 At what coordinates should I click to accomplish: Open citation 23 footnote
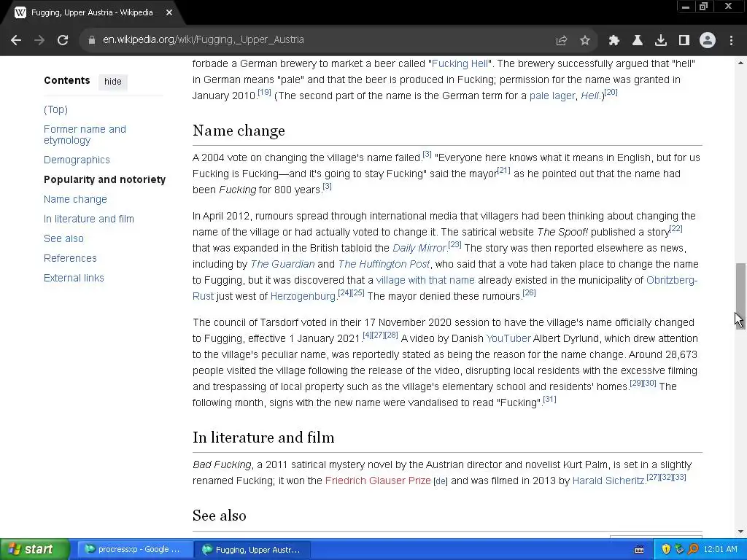coord(455,244)
